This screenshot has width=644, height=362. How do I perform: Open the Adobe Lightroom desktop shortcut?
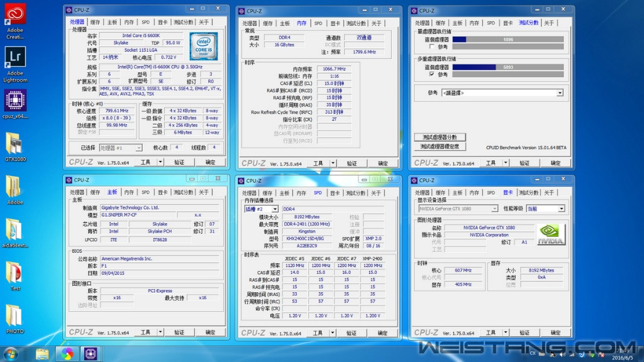[x=15, y=65]
